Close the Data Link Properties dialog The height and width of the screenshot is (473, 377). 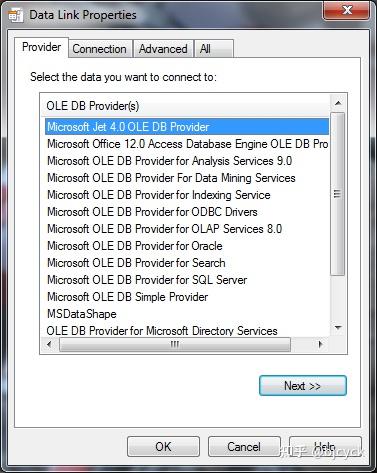(x=347, y=10)
